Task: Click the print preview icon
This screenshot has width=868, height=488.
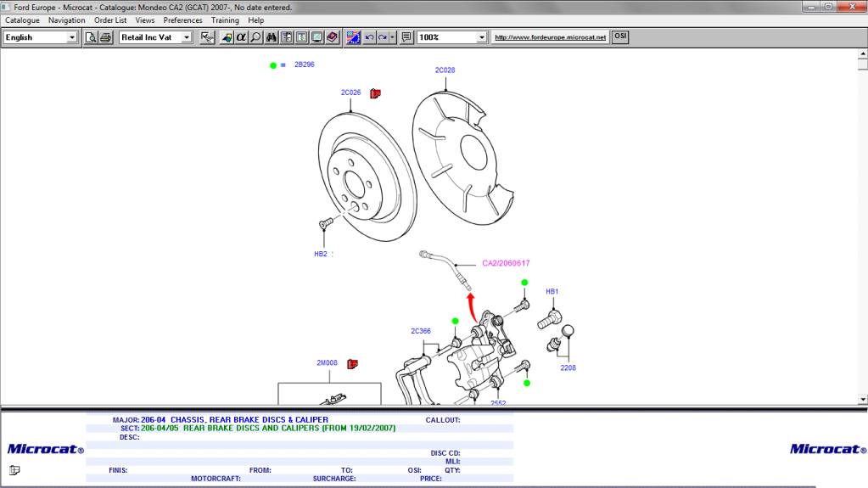Action: pyautogui.click(x=91, y=37)
